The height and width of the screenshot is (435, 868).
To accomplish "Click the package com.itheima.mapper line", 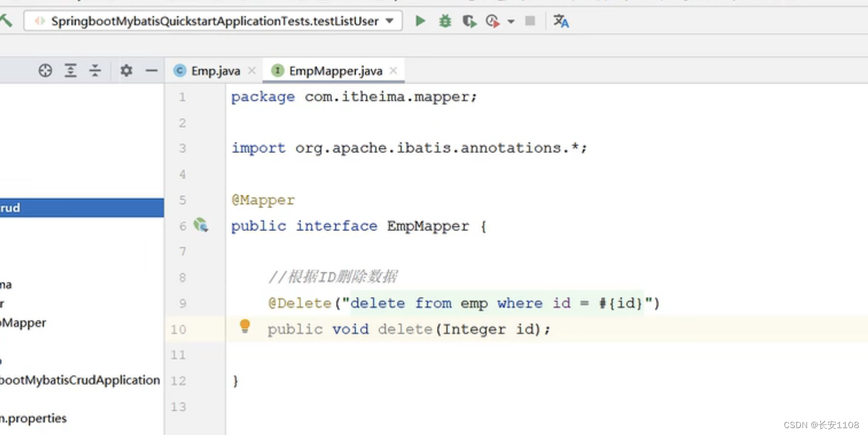I will pos(354,97).
